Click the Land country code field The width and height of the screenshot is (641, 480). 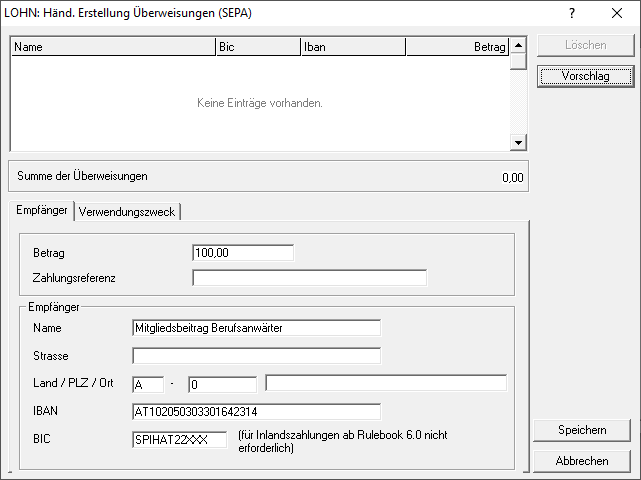(147, 384)
